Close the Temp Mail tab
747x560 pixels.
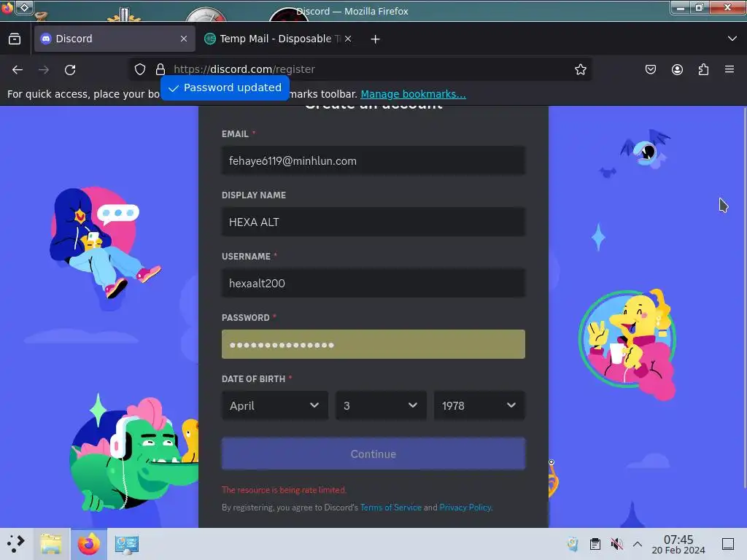348,39
